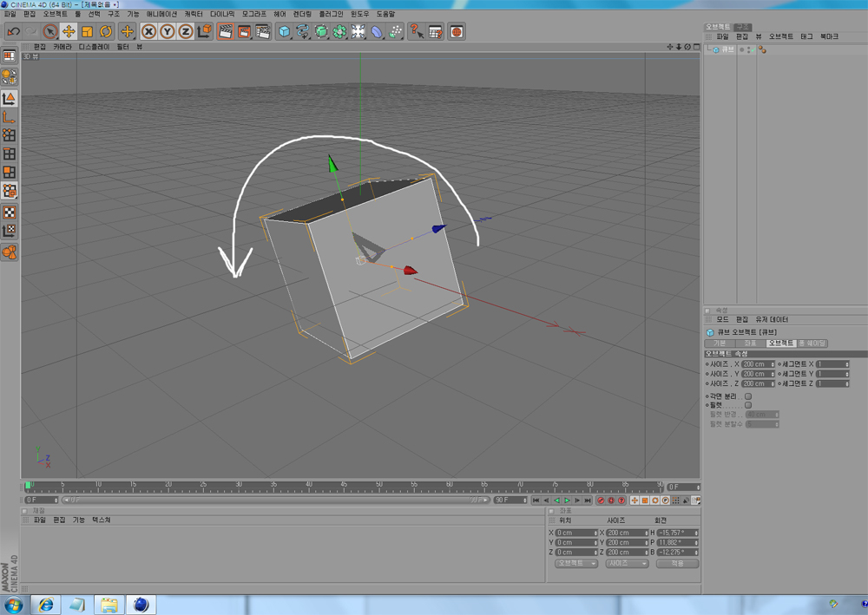The image size is (868, 615).
Task: Open the deformer tools blue capsule icon
Action: tap(377, 31)
